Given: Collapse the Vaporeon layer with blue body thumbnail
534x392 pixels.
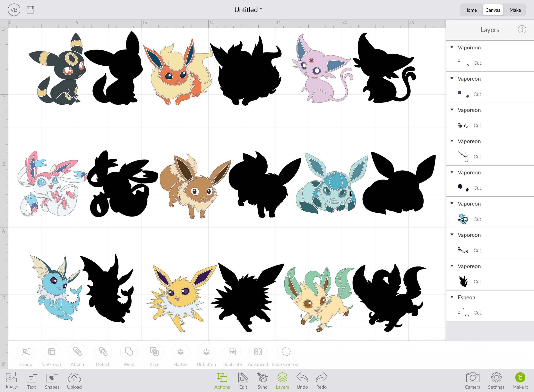Looking at the screenshot, I should tap(452, 203).
